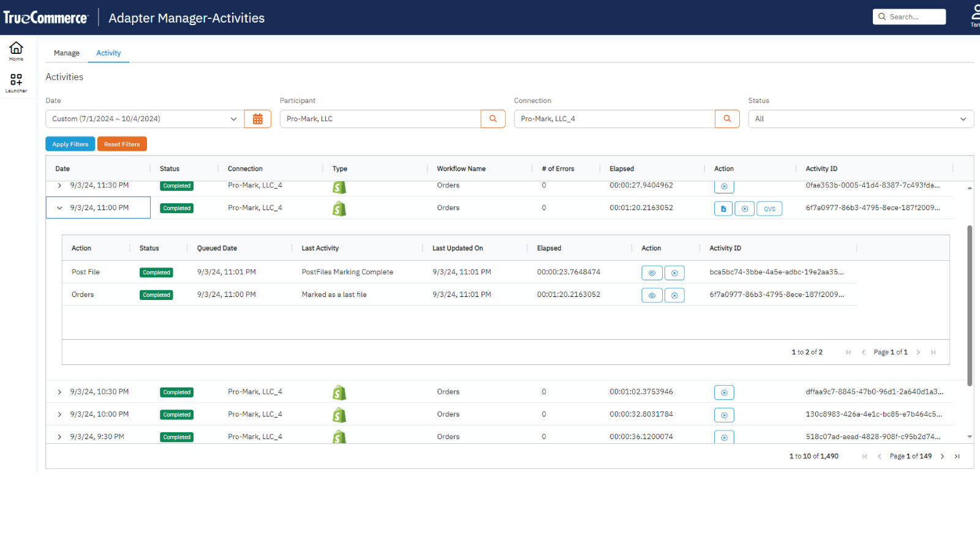This screenshot has height=551, width=980.
Task: View Orders sub-action details eye icon
Action: [652, 296]
